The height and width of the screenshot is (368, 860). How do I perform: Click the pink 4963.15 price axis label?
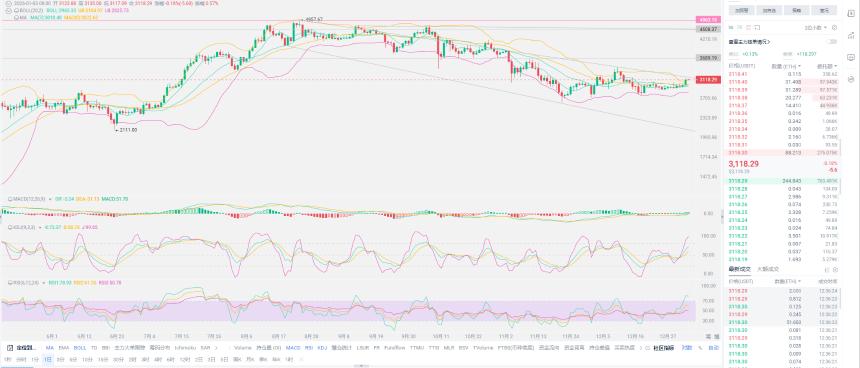(x=709, y=19)
